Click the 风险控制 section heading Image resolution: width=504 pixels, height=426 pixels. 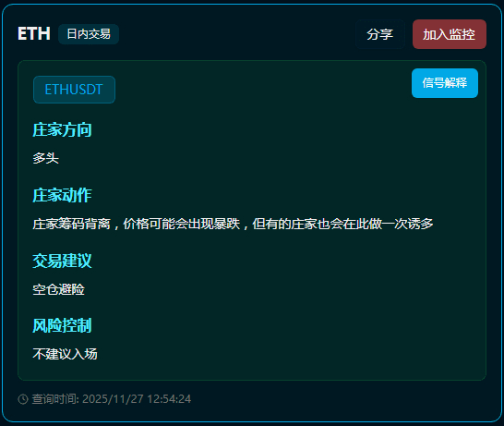(x=62, y=325)
